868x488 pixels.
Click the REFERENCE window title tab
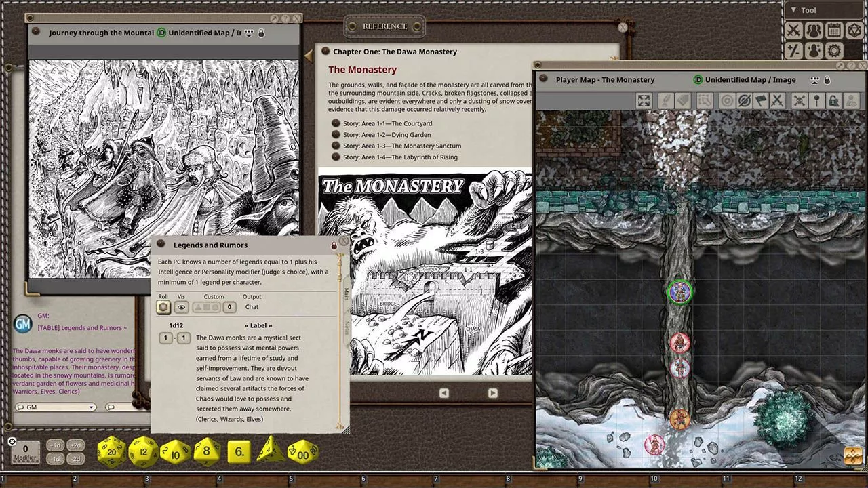385,26
